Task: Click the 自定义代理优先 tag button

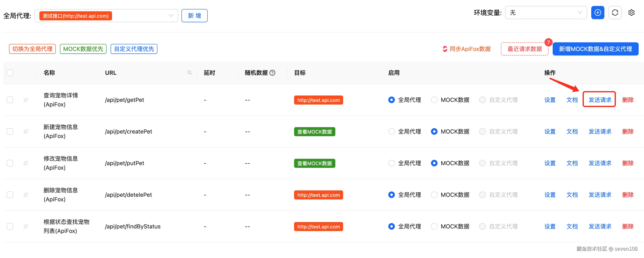Action: click(134, 49)
